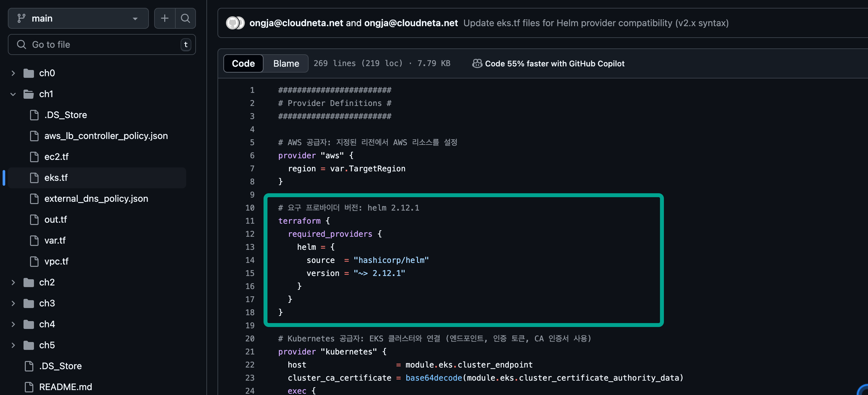Click the GitHub Copilot icon

point(477,63)
